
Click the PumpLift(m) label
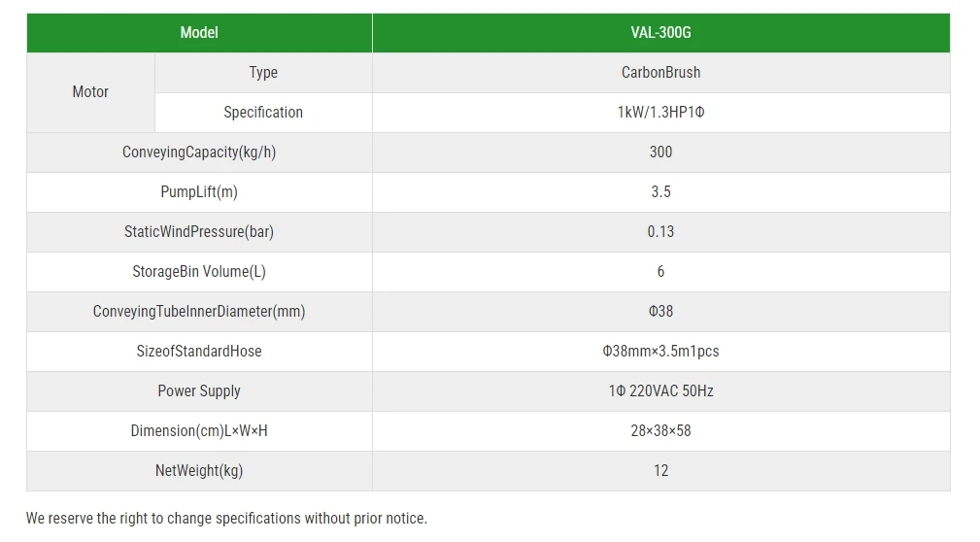(199, 191)
